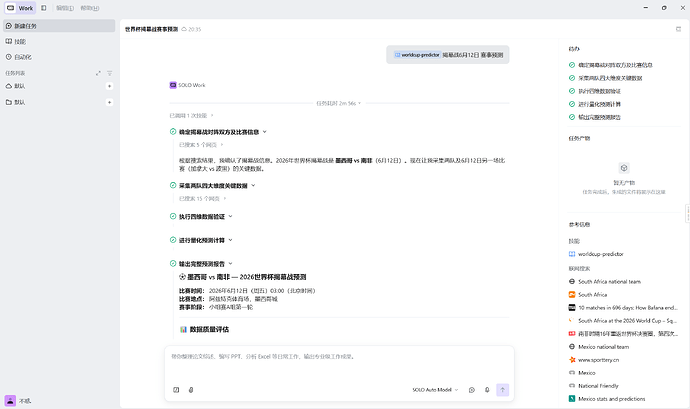Click the slash command icon in the input box
Screen dimensions: 690x409
click(176, 390)
